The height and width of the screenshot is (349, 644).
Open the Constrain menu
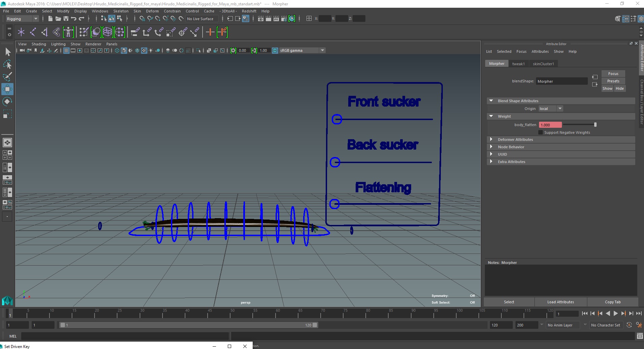click(172, 11)
